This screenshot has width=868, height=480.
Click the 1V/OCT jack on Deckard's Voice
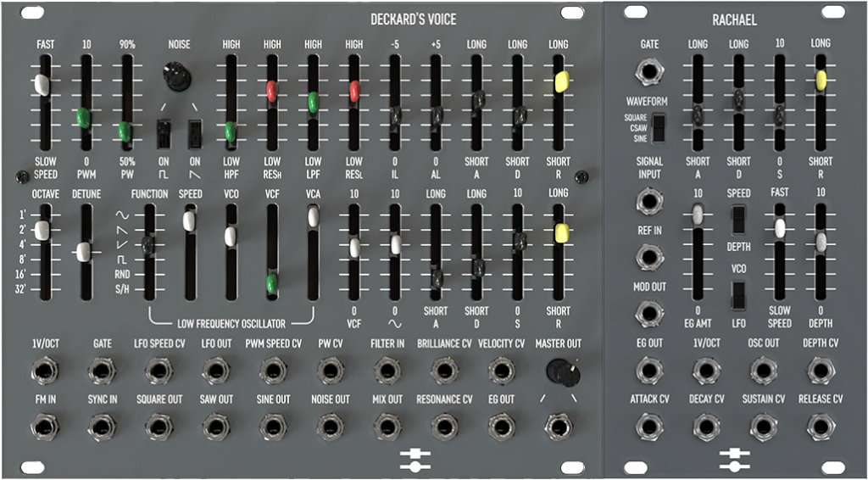(45, 371)
